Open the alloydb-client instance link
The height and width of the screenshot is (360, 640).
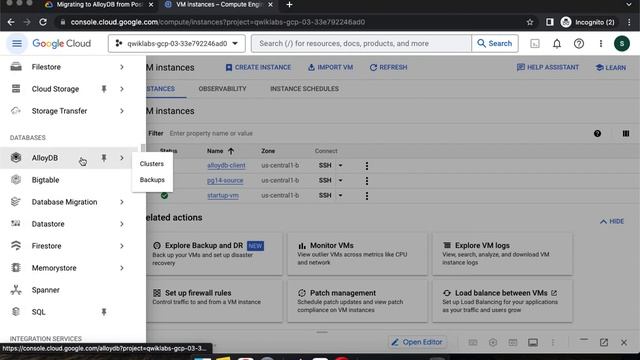[226, 165]
